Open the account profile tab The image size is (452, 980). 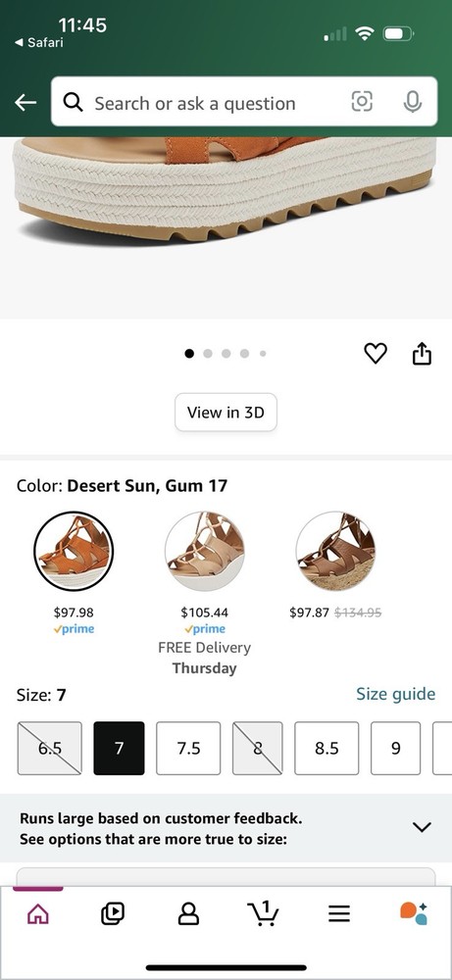(x=188, y=914)
